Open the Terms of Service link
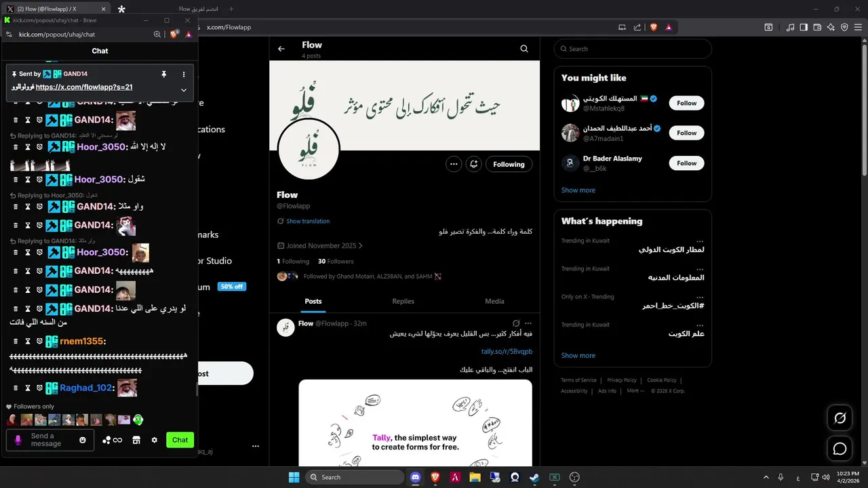The image size is (868, 488). (578, 380)
